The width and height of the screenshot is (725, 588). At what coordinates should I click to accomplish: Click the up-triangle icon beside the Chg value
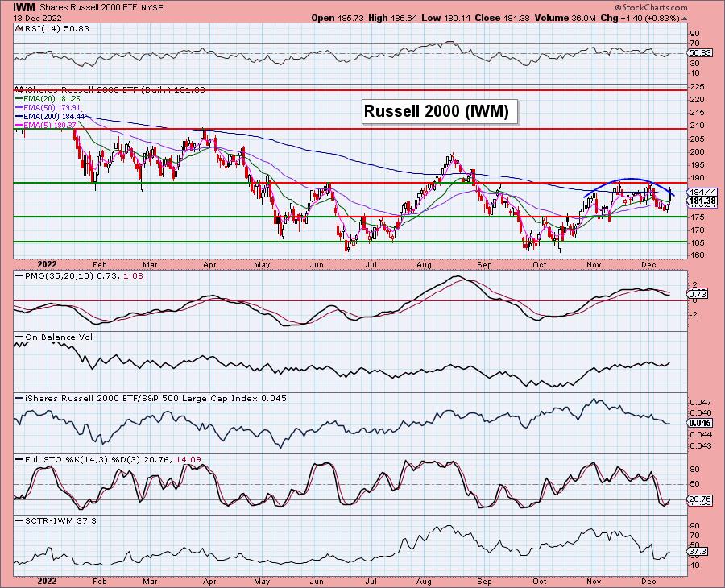[684, 19]
